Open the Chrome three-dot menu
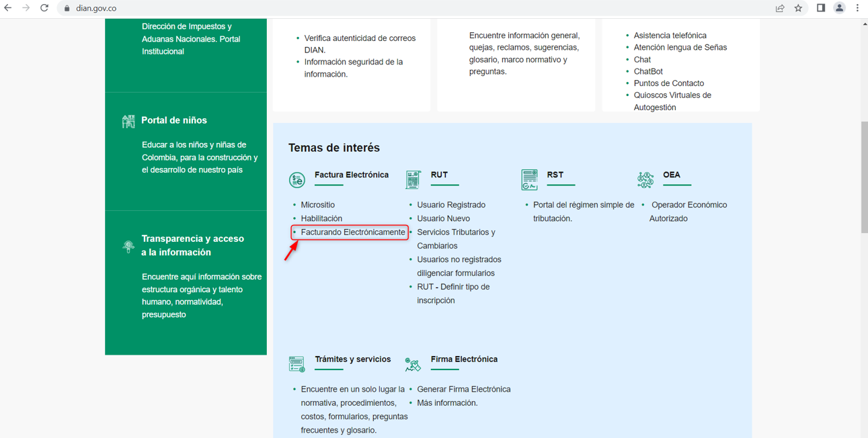Screen dimensions: 868x438 [x=857, y=8]
